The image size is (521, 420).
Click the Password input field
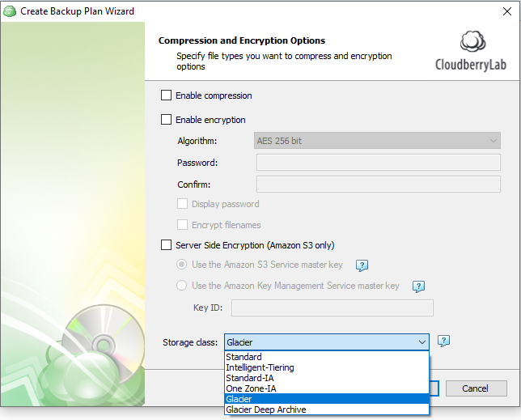point(378,163)
